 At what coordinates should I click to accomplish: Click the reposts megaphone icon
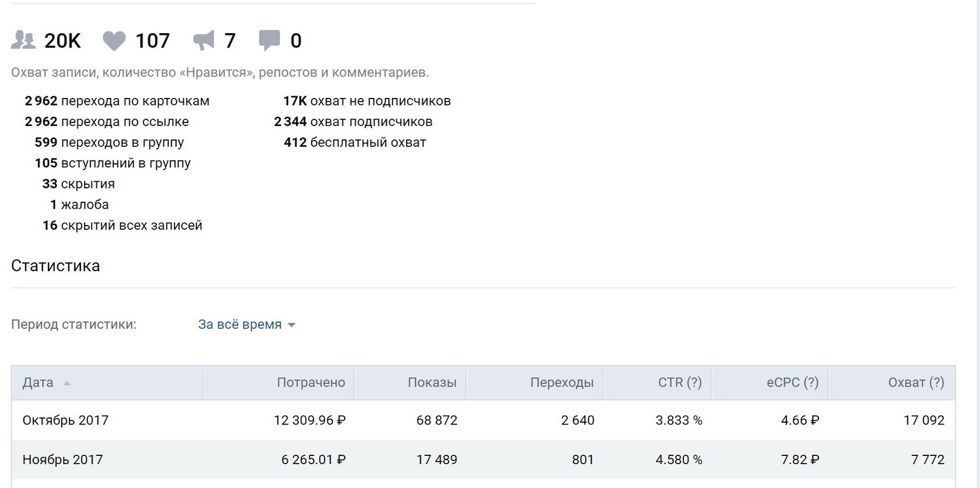click(x=204, y=40)
